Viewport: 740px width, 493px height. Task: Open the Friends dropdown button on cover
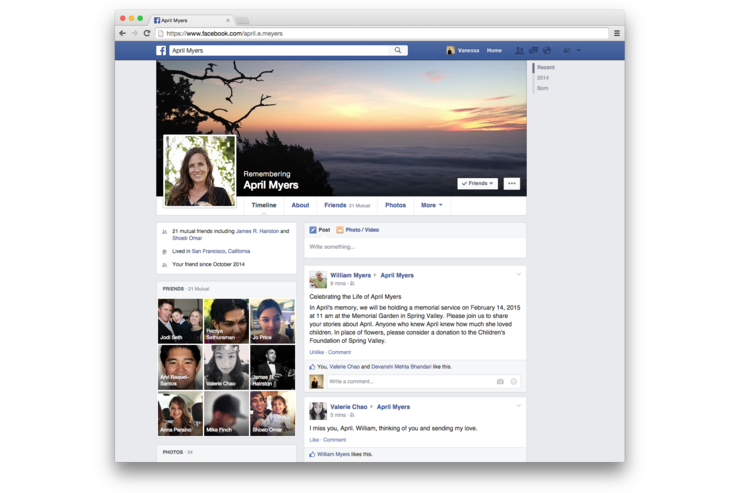477,184
